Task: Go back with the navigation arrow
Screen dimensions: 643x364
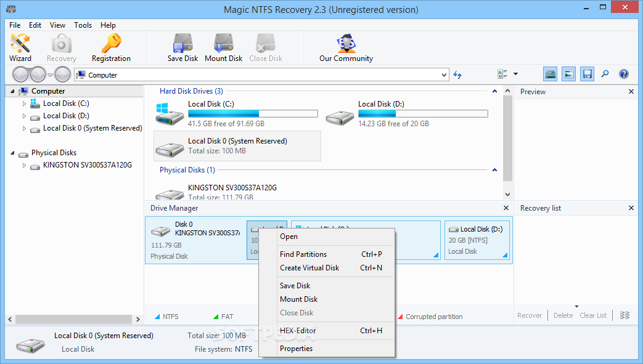Action: [20, 75]
